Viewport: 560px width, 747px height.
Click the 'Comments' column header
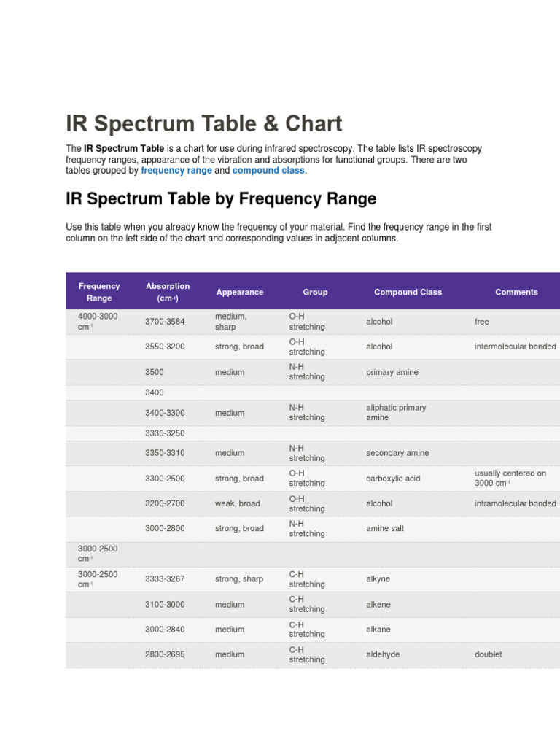click(516, 292)
